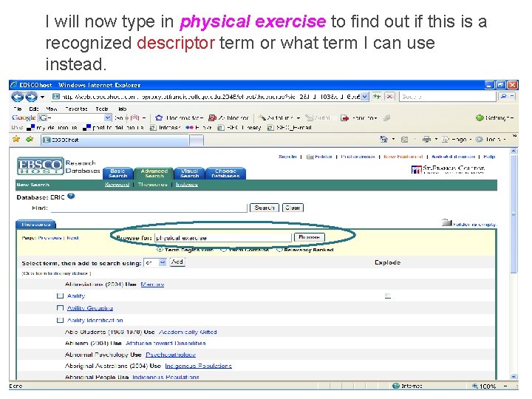Click the Add to Favorites icon
Screen dimensions: 532x399
pyautogui.click(x=30, y=139)
